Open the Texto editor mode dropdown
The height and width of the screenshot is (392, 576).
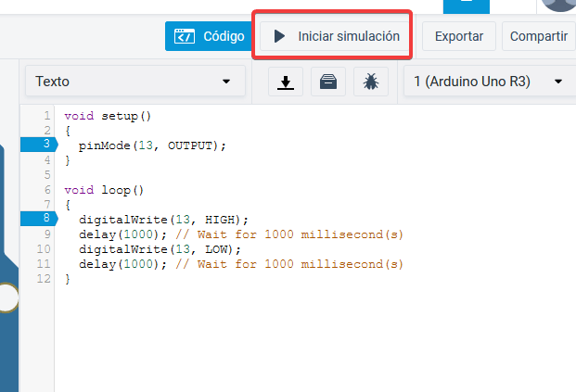click(135, 82)
